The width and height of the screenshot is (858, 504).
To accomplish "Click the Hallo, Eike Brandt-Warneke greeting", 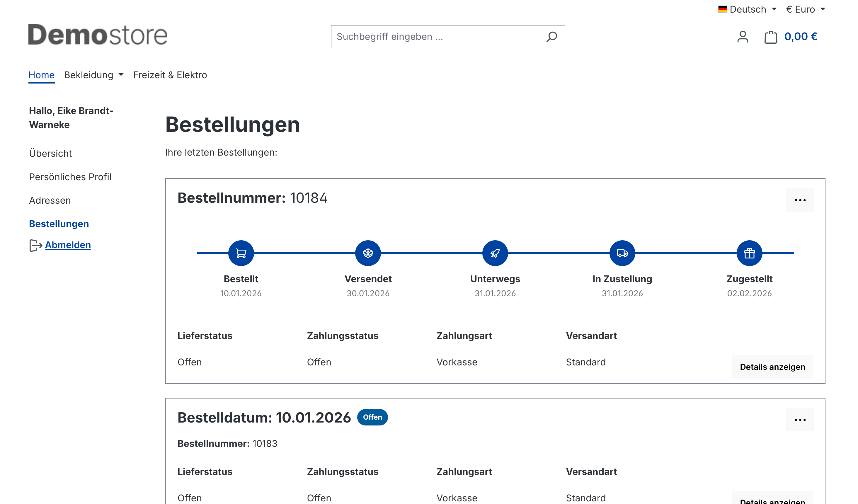I will (x=71, y=118).
